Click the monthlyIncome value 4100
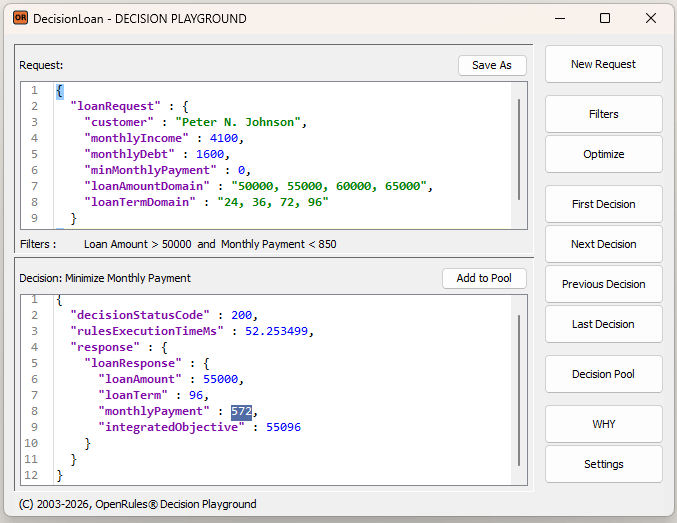 click(225, 139)
